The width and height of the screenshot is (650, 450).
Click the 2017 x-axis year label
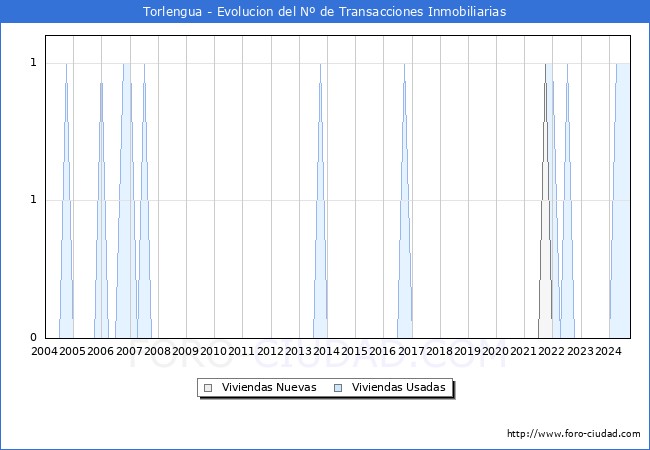click(x=410, y=351)
